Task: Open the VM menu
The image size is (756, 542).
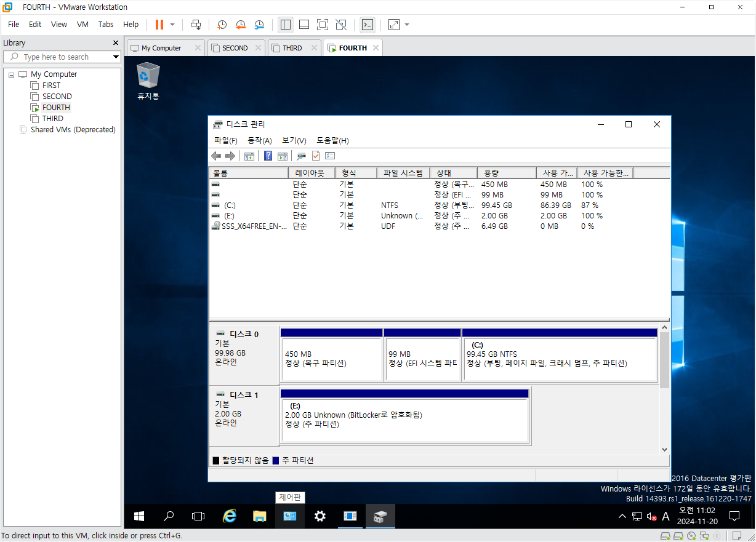Action: click(x=82, y=25)
